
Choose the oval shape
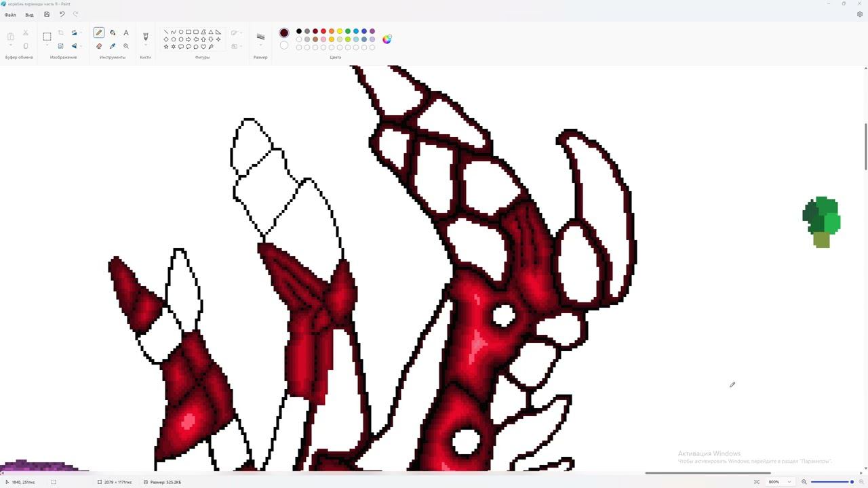(181, 32)
